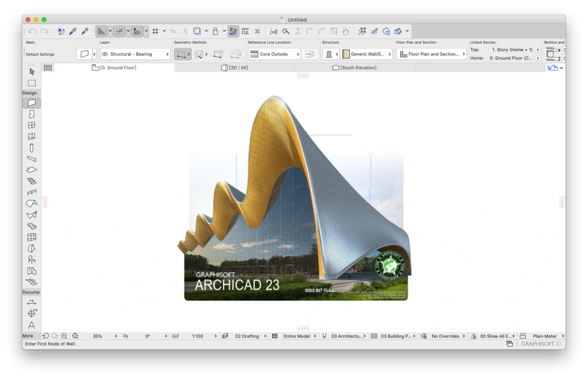Select the Shell tool

point(32,215)
